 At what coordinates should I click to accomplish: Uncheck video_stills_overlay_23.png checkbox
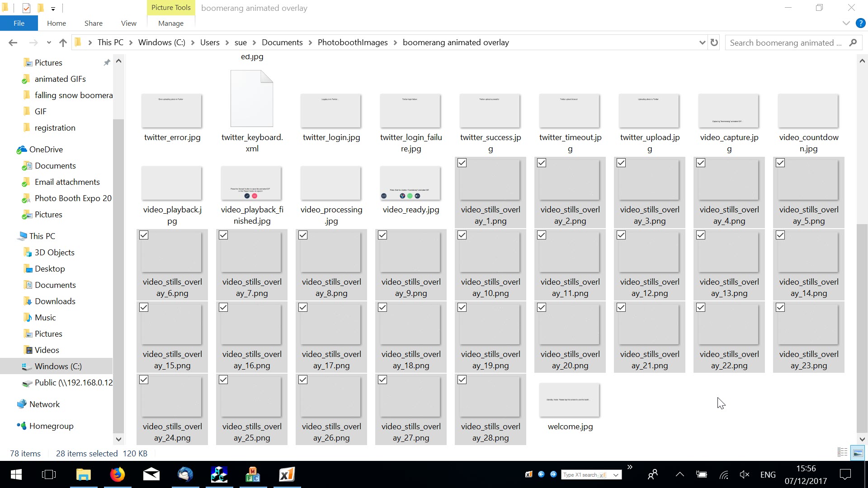[x=780, y=307]
